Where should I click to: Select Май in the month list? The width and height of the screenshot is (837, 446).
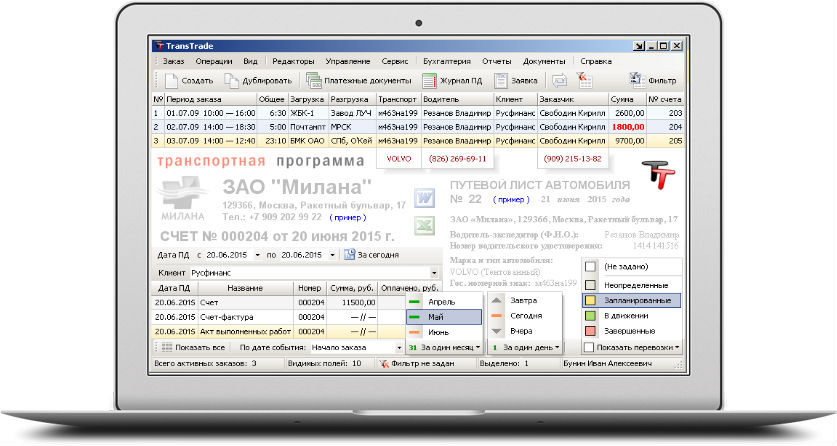pyautogui.click(x=444, y=317)
